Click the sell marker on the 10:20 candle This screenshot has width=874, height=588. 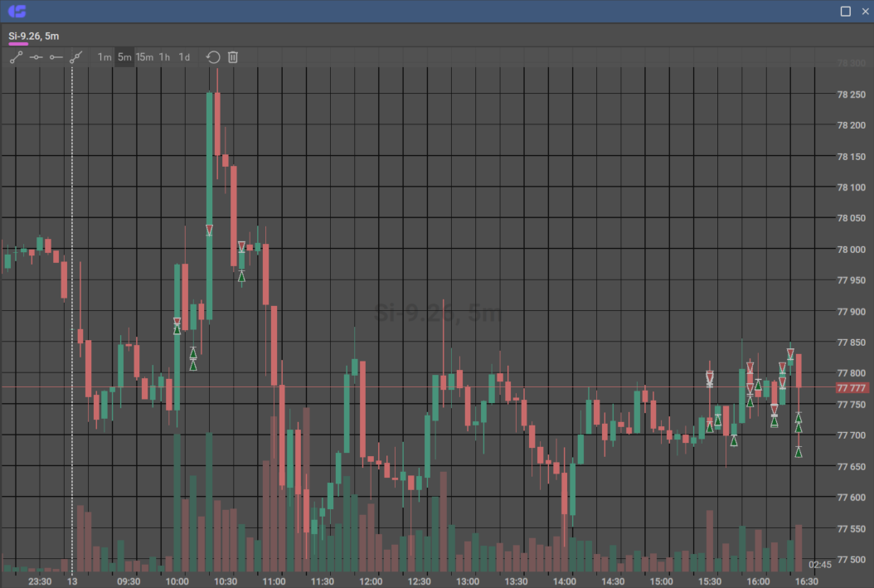[209, 229]
